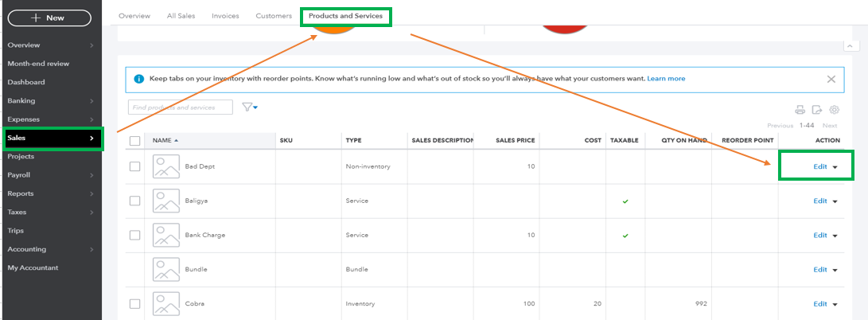Image resolution: width=868 pixels, height=320 pixels.
Task: Click the Cobra product image placeholder
Action: coord(166,303)
